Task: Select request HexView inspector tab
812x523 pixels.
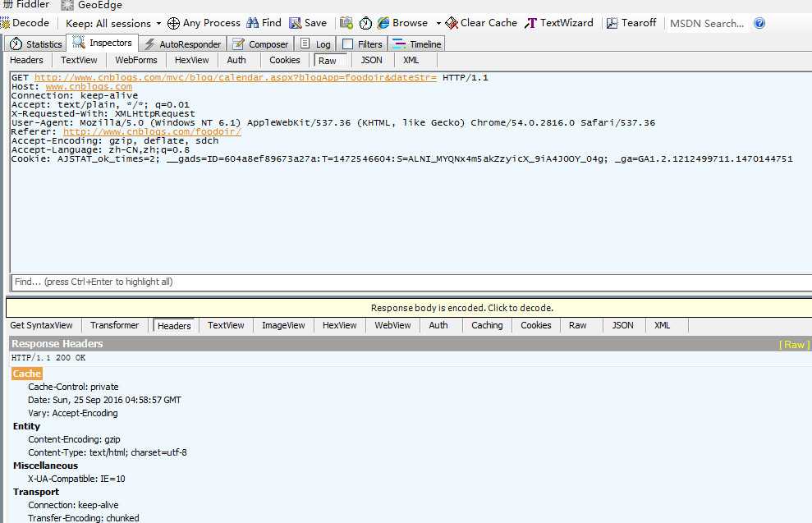Action: click(x=191, y=60)
